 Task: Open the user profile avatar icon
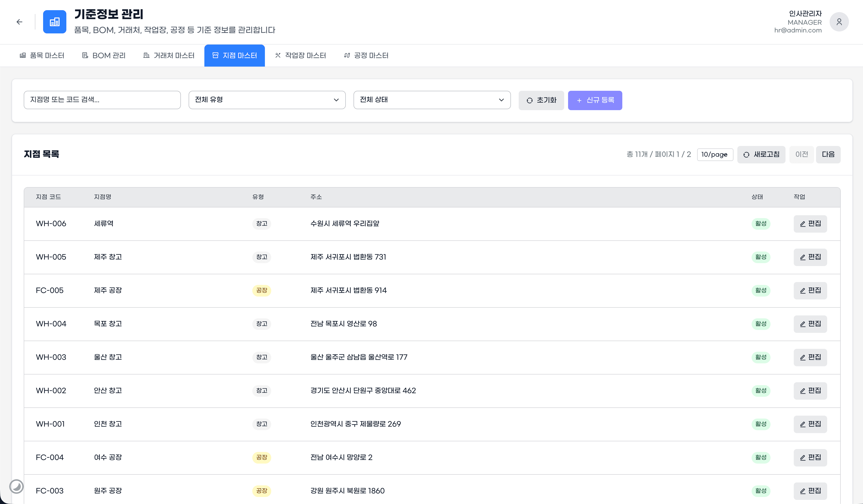click(839, 22)
